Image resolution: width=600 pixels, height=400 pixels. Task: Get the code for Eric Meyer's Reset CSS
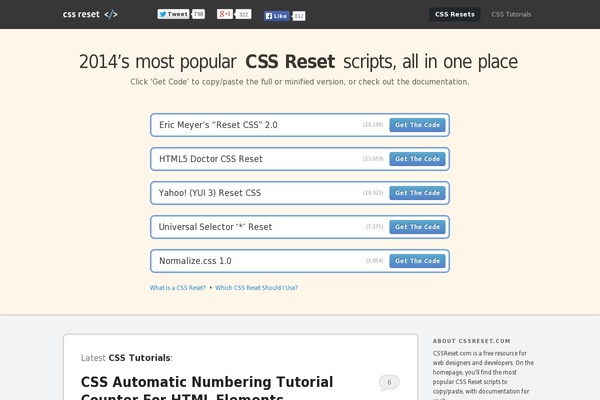pos(417,125)
